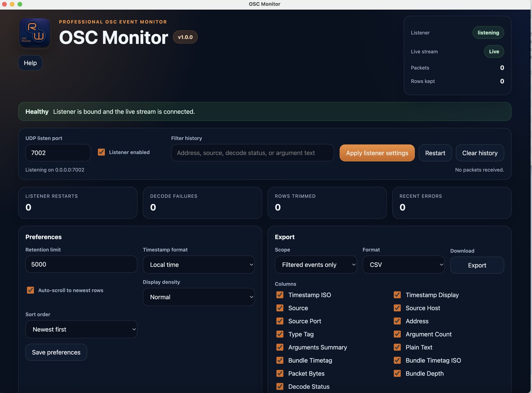The width and height of the screenshot is (532, 393).
Task: Open the export Scope dropdown
Action: click(x=316, y=265)
